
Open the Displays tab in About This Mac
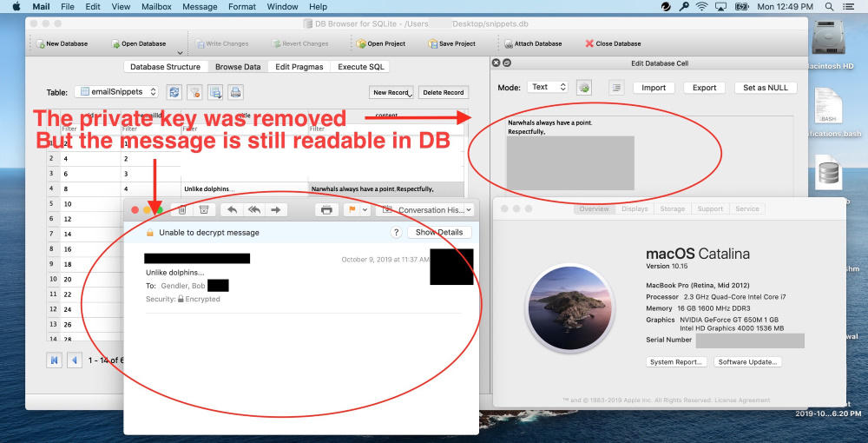point(635,208)
